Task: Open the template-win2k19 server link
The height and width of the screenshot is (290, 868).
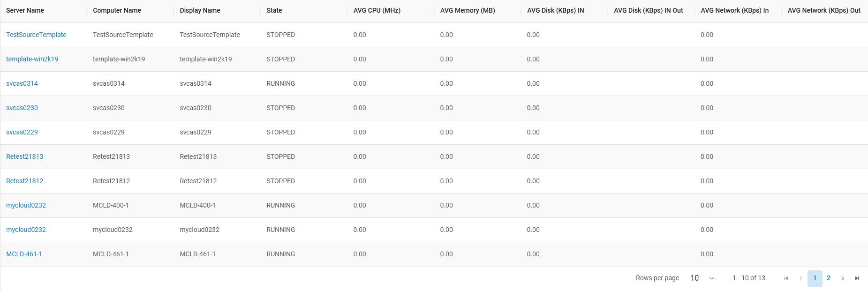Action: click(32, 59)
